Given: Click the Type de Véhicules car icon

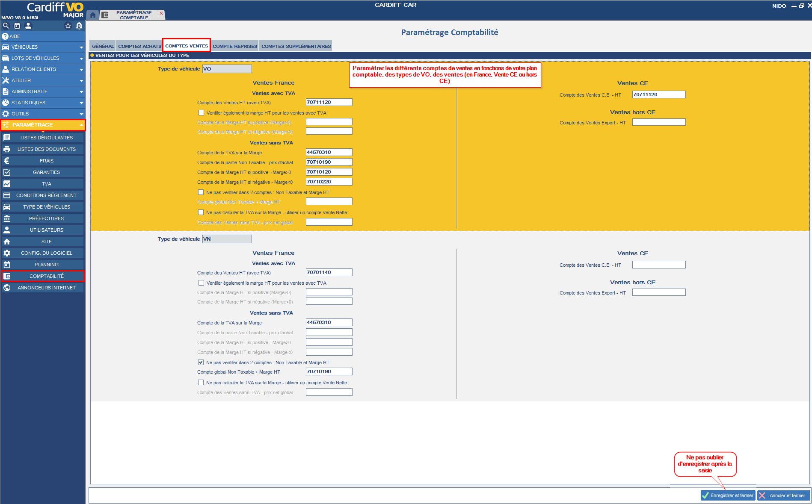Looking at the screenshot, I should [7, 207].
